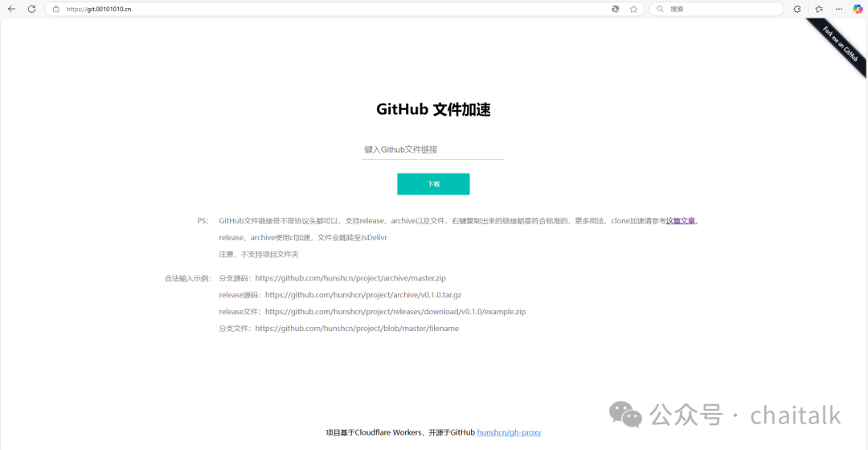Open the favorites list icon
Image resolution: width=868 pixels, height=450 pixels.
pyautogui.click(x=819, y=9)
